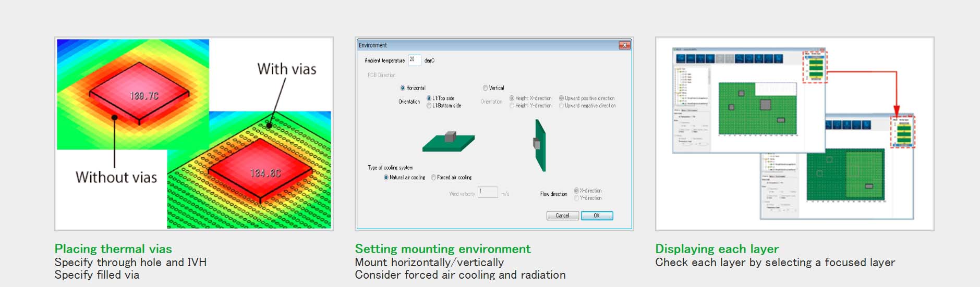Cancel the Environment dialog

(x=562, y=216)
